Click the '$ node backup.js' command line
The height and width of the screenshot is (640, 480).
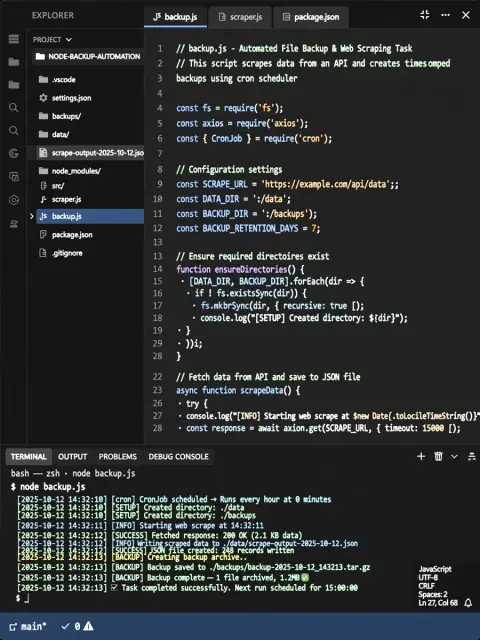pos(48,487)
